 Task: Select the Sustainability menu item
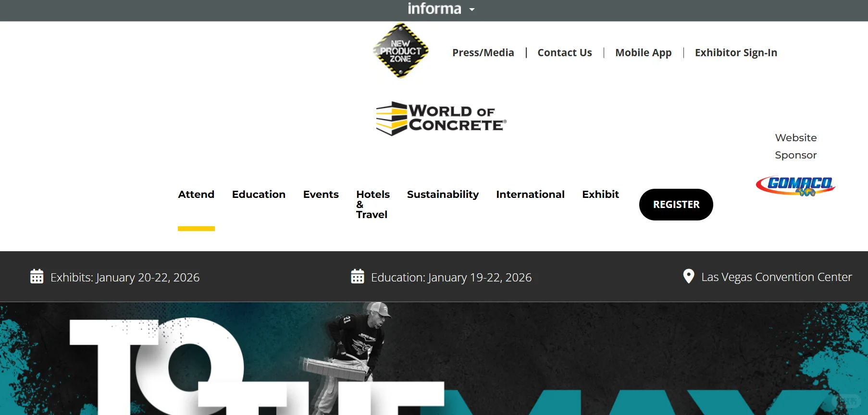pyautogui.click(x=443, y=195)
